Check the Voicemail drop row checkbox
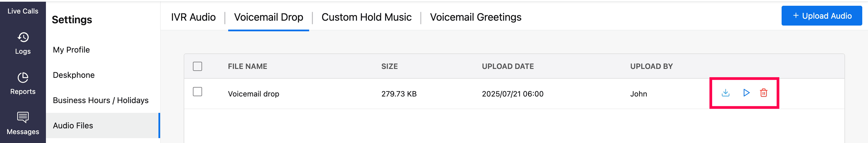Screen dimensions: 868x143 (197, 92)
